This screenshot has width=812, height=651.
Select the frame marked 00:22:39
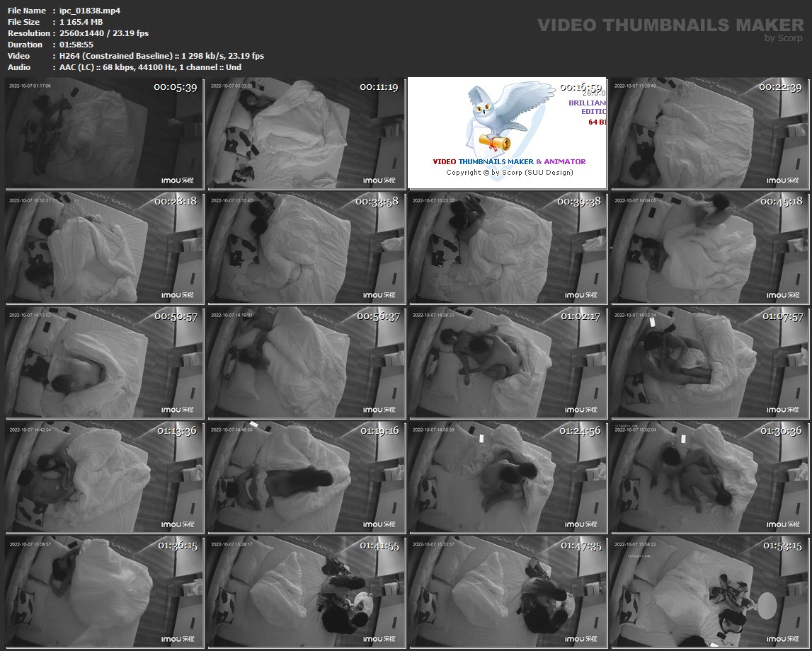click(x=708, y=133)
